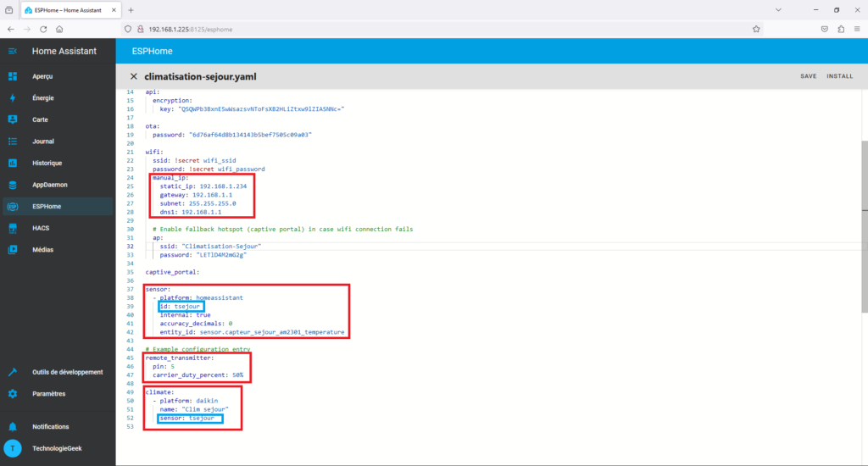Collapse the Home Assistant sidebar menu
The width and height of the screenshot is (868, 466).
[x=13, y=51]
